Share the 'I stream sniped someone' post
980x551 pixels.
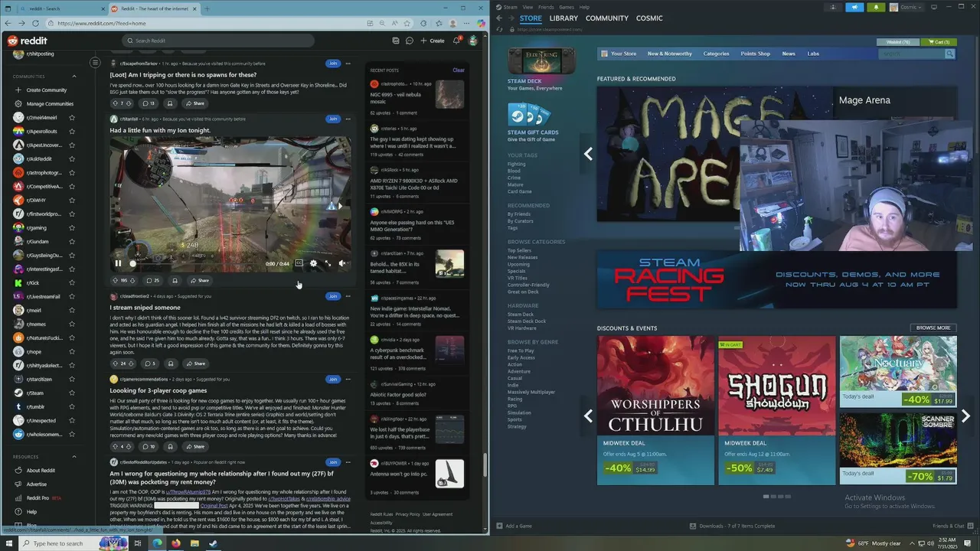coord(197,364)
